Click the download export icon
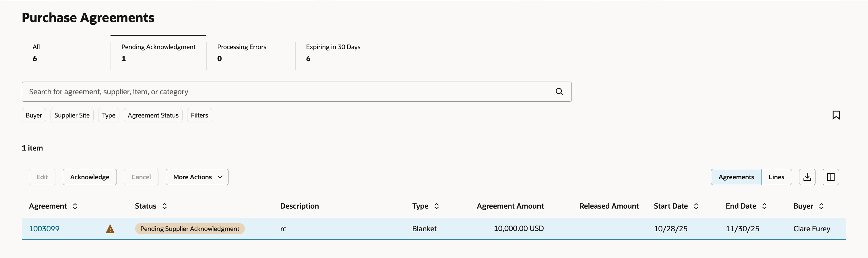 tap(807, 177)
